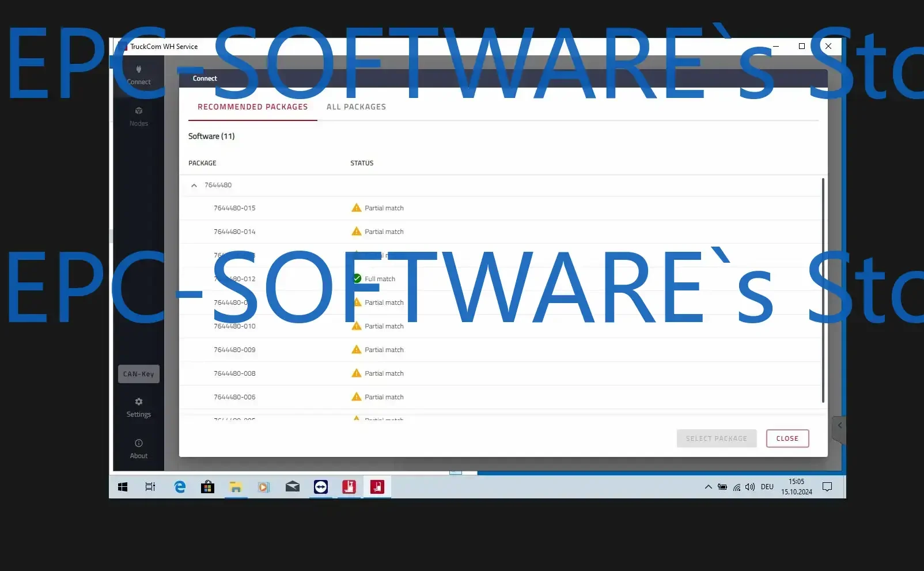Viewport: 924px width, 571px height.
Task: Click the warning icon for package 7644480-014
Action: [x=357, y=232]
